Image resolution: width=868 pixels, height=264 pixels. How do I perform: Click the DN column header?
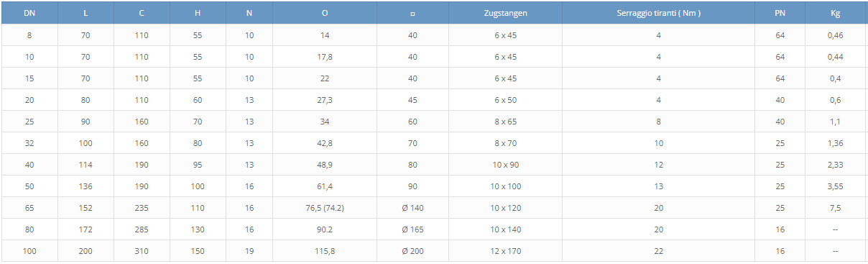click(x=29, y=13)
